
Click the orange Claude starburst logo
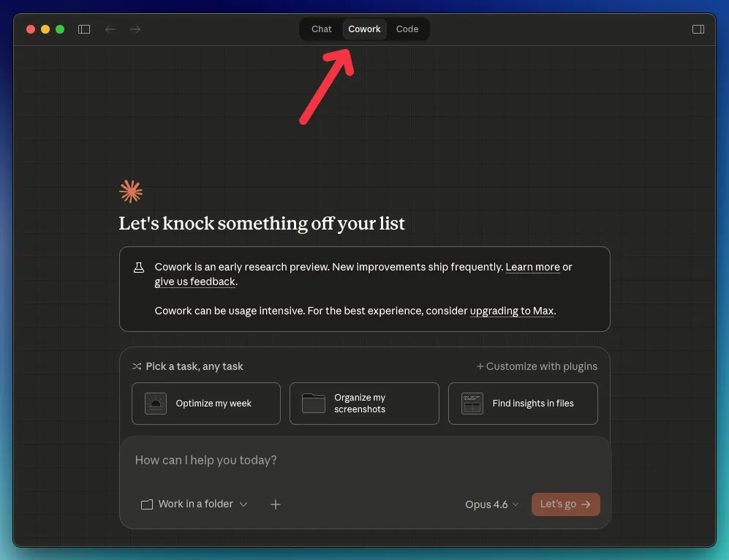[x=131, y=192]
